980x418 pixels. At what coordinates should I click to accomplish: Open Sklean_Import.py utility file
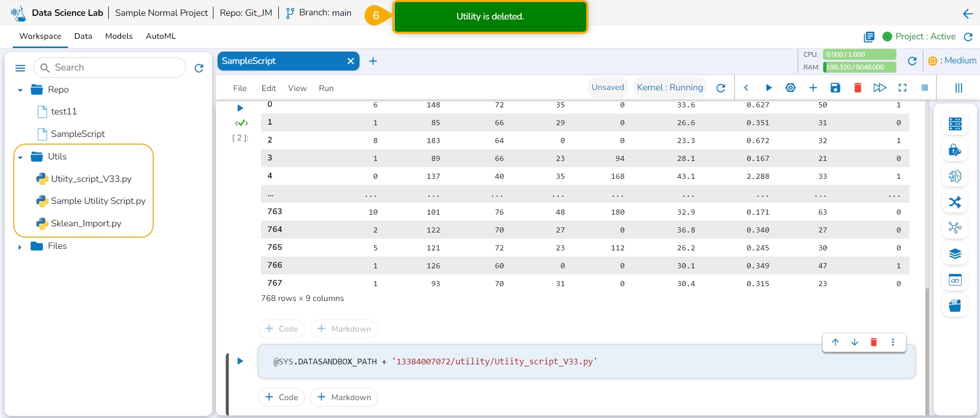86,223
